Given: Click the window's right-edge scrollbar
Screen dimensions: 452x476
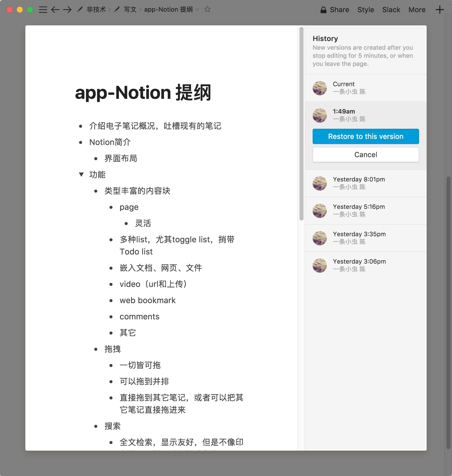Looking at the screenshot, I should pos(448,313).
